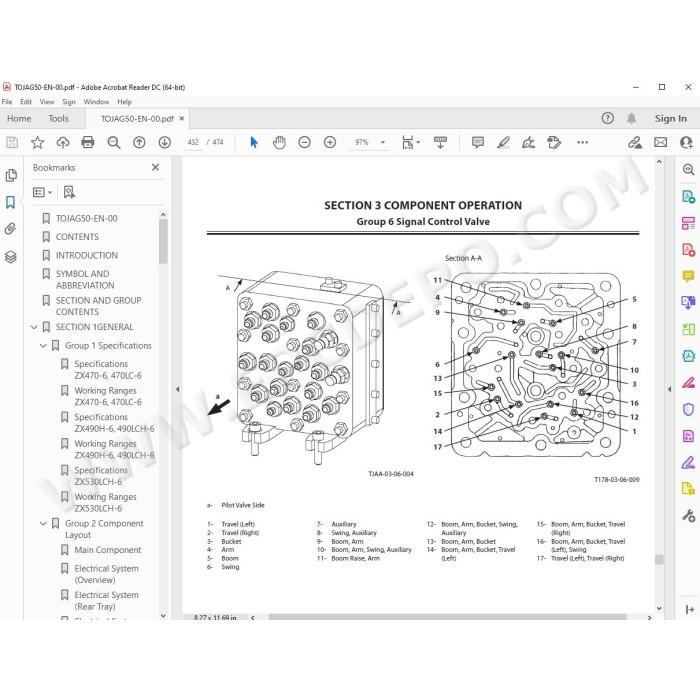Open the wrench tools customize icon
The width and height of the screenshot is (700, 700).
coord(688,516)
